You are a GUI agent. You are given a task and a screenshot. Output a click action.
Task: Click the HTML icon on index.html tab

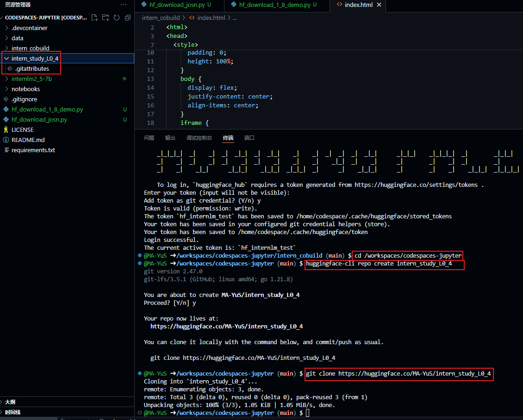(339, 5)
